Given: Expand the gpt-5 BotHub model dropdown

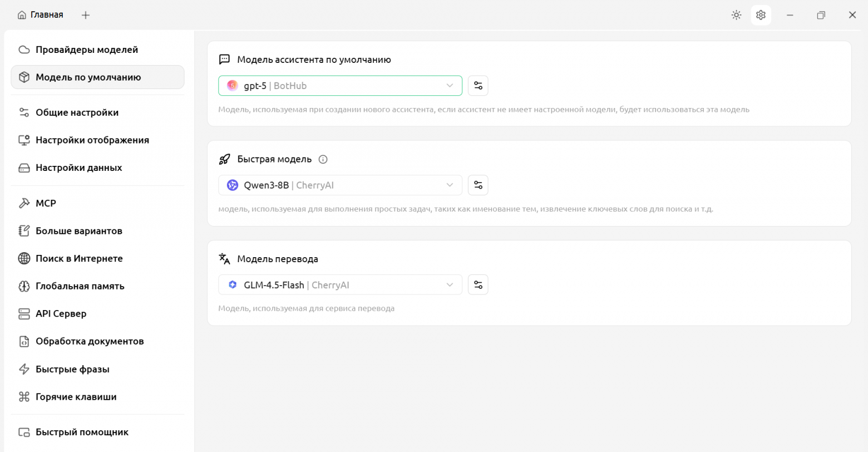Looking at the screenshot, I should 340,86.
